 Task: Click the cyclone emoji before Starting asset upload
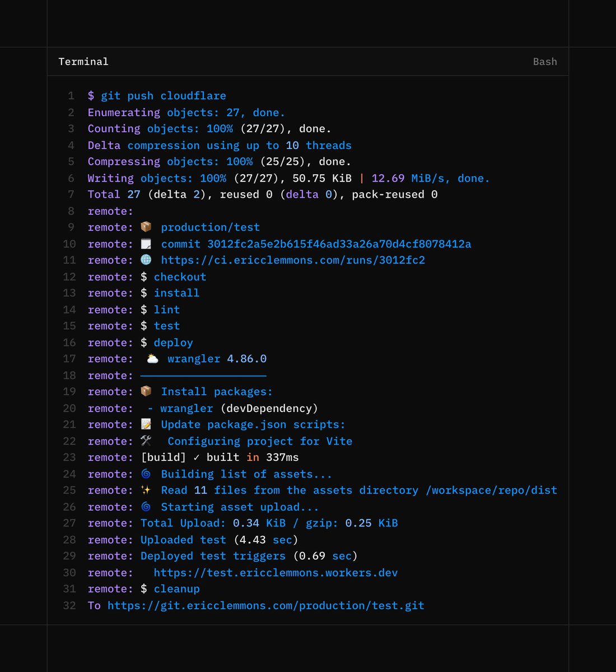point(146,507)
